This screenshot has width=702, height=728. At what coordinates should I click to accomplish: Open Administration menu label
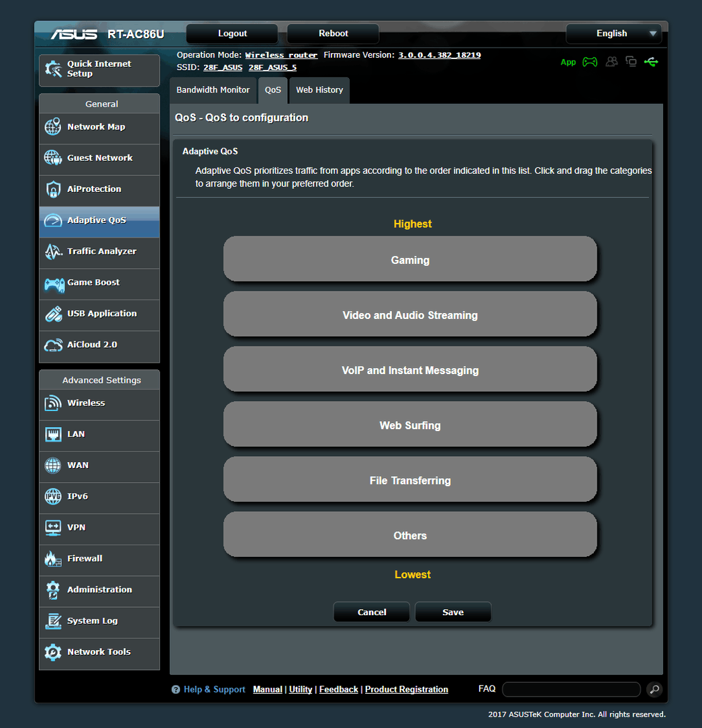tap(99, 590)
